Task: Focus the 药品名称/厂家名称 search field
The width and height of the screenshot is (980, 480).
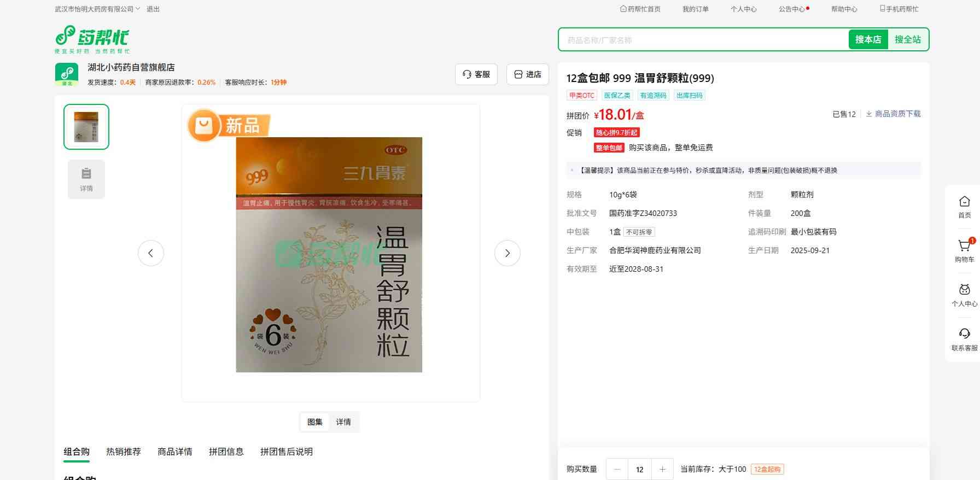Action: 703,40
